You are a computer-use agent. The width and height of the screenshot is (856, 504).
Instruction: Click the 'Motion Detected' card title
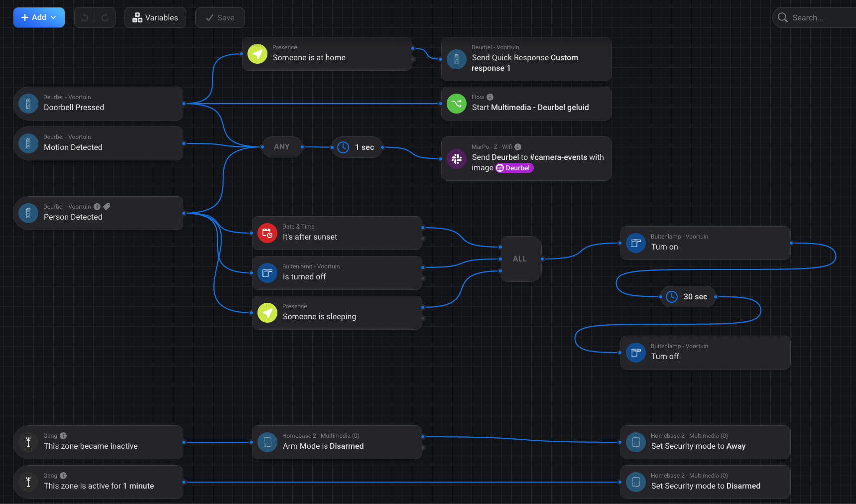pyautogui.click(x=73, y=147)
